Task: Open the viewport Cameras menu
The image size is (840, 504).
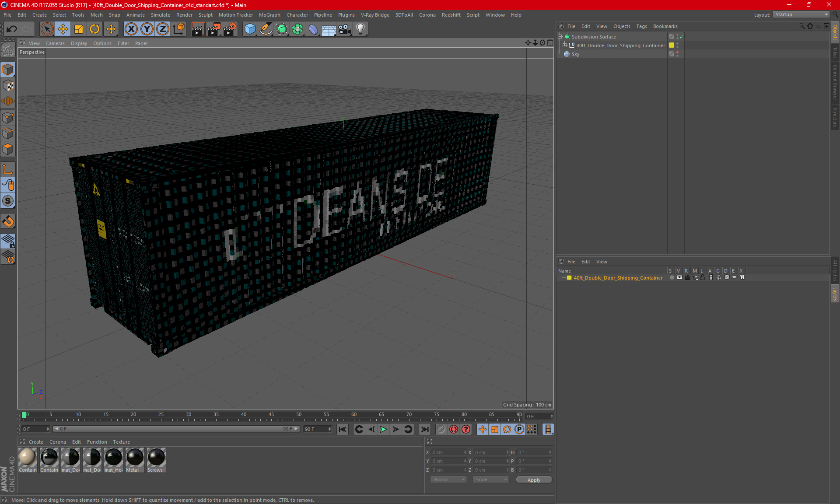Action: click(x=55, y=43)
